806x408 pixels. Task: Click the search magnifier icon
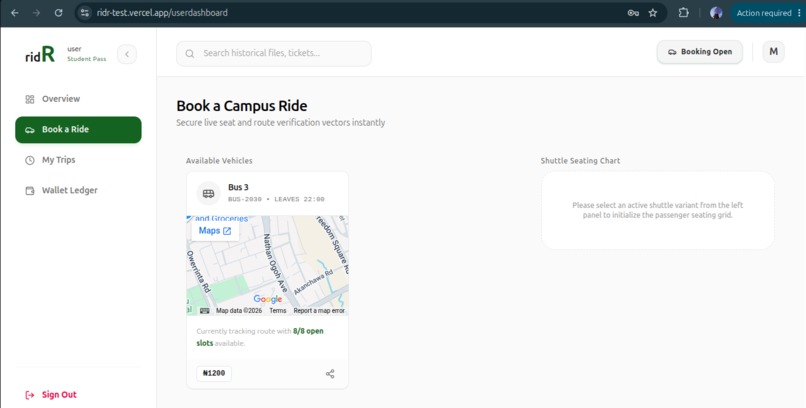190,53
